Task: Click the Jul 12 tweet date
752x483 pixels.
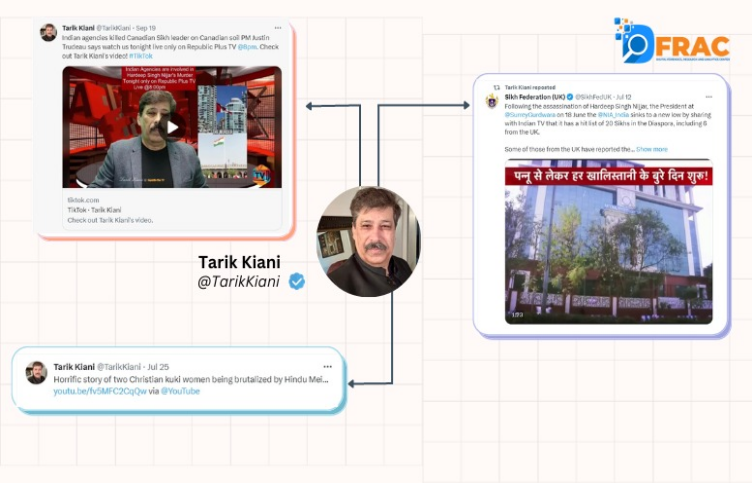Action: coord(624,97)
